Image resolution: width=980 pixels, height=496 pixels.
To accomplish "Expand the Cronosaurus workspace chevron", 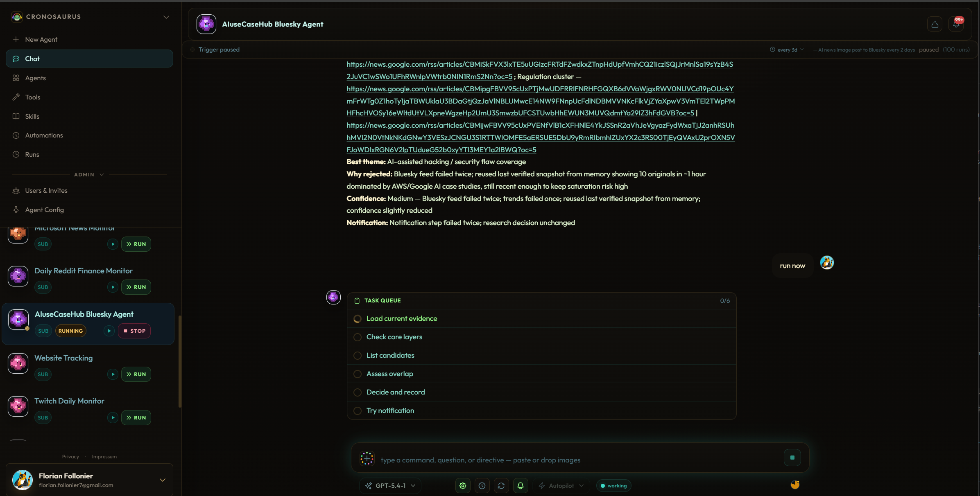I will pyautogui.click(x=166, y=17).
